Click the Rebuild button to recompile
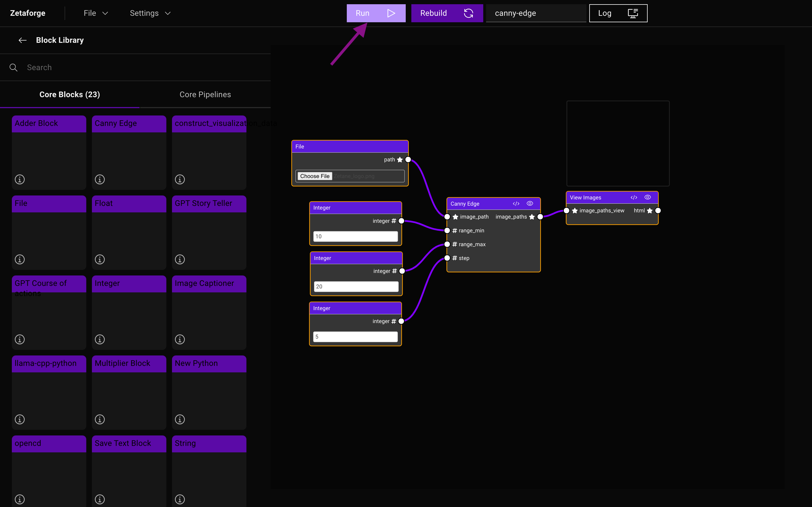The width and height of the screenshot is (812, 507). coord(445,13)
